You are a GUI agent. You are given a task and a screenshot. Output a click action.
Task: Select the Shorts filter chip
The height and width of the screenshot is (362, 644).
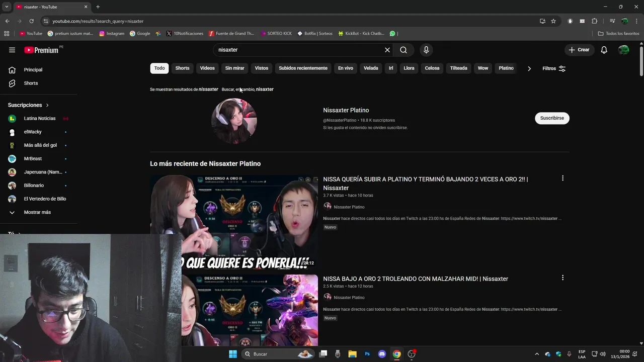[182, 68]
